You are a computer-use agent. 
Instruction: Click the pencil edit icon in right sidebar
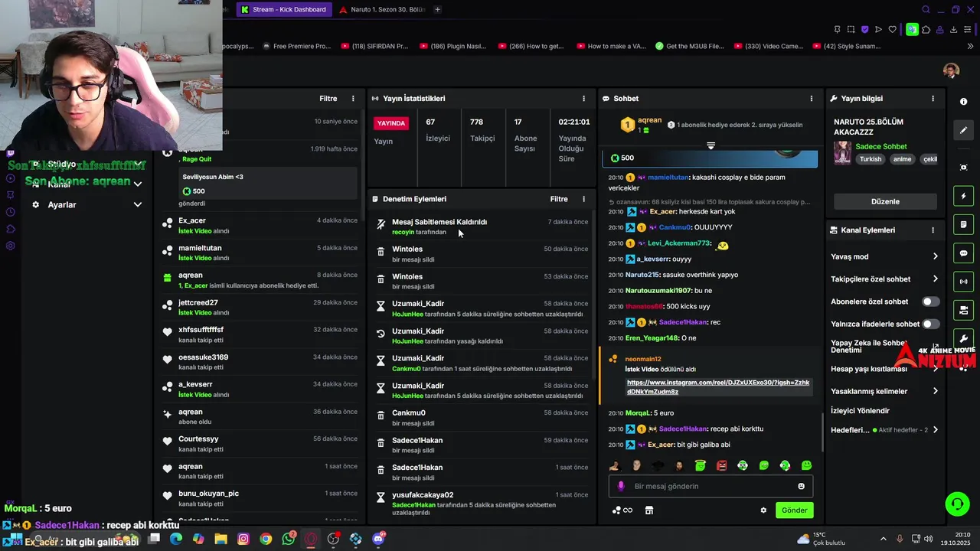(x=963, y=130)
